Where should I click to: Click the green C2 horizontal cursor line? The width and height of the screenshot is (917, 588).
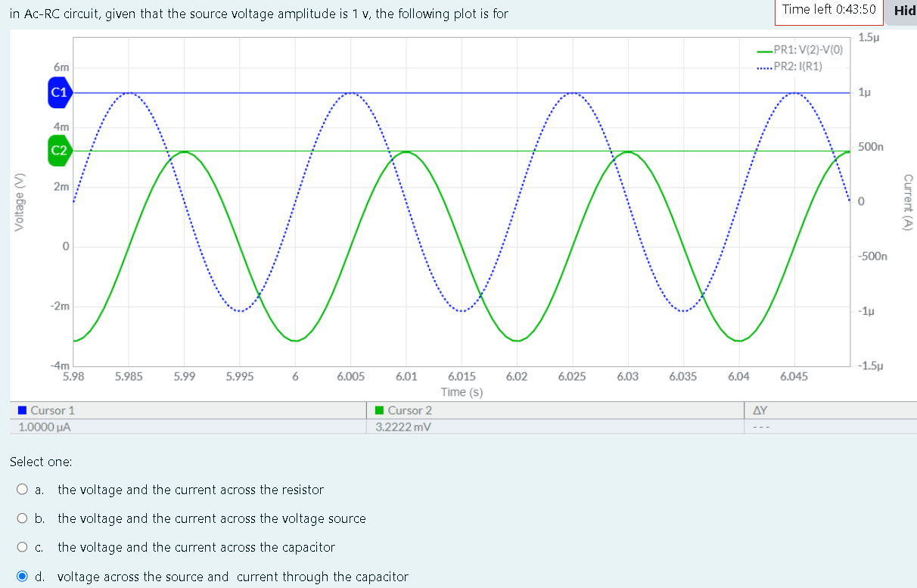click(492, 150)
